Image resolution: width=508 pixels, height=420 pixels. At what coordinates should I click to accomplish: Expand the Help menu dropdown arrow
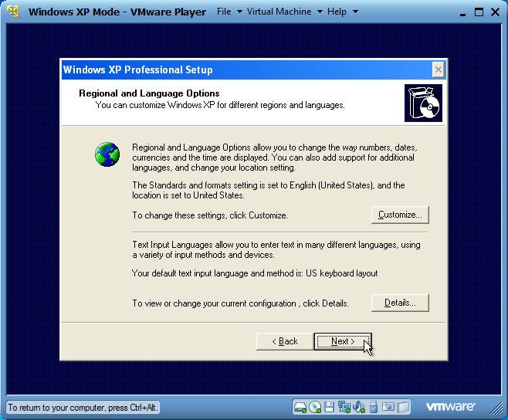coord(355,12)
